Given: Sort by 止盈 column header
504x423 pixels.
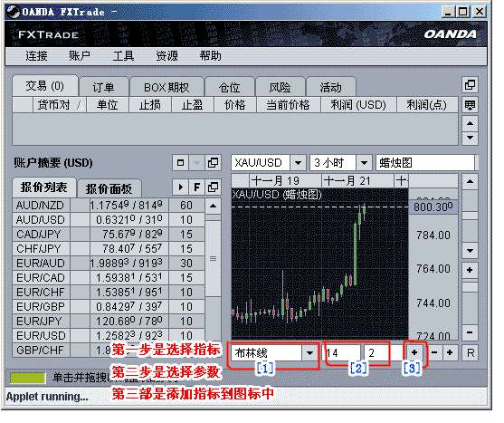Looking at the screenshot, I should [193, 105].
